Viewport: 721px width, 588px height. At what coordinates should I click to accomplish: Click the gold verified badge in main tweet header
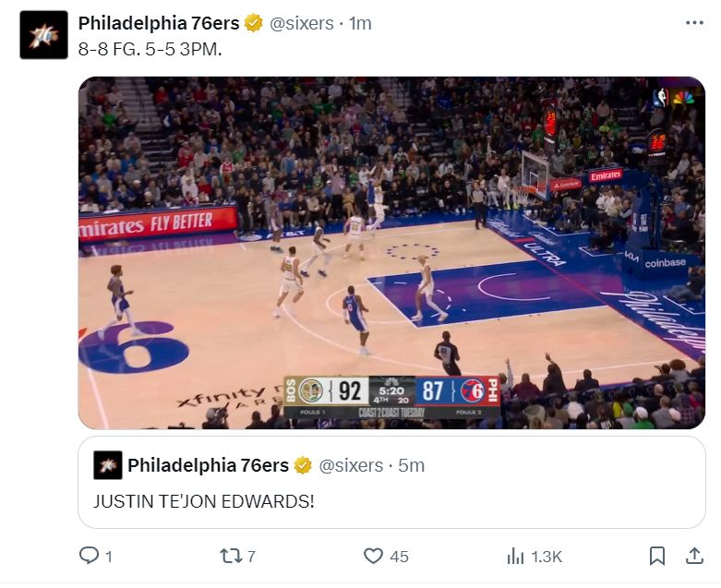(x=254, y=23)
